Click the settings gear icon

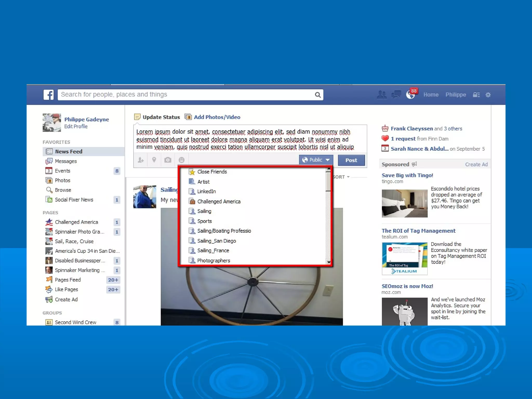click(x=488, y=95)
